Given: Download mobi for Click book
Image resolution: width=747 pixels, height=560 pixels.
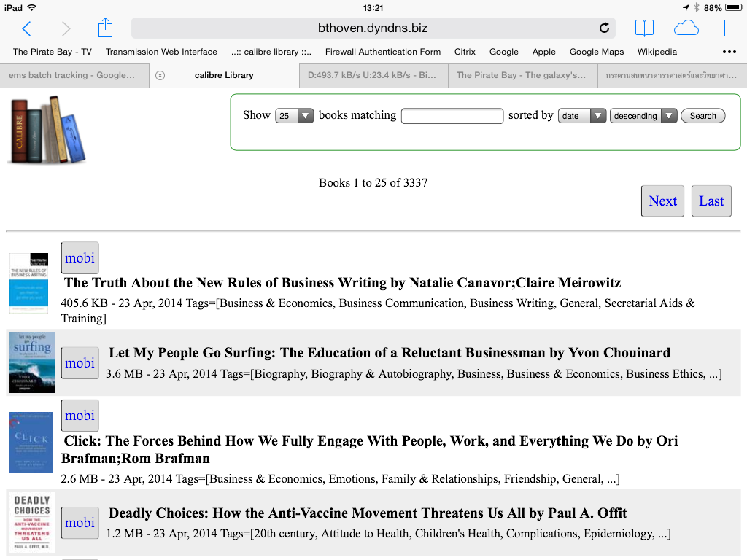Looking at the screenshot, I should pos(80,416).
